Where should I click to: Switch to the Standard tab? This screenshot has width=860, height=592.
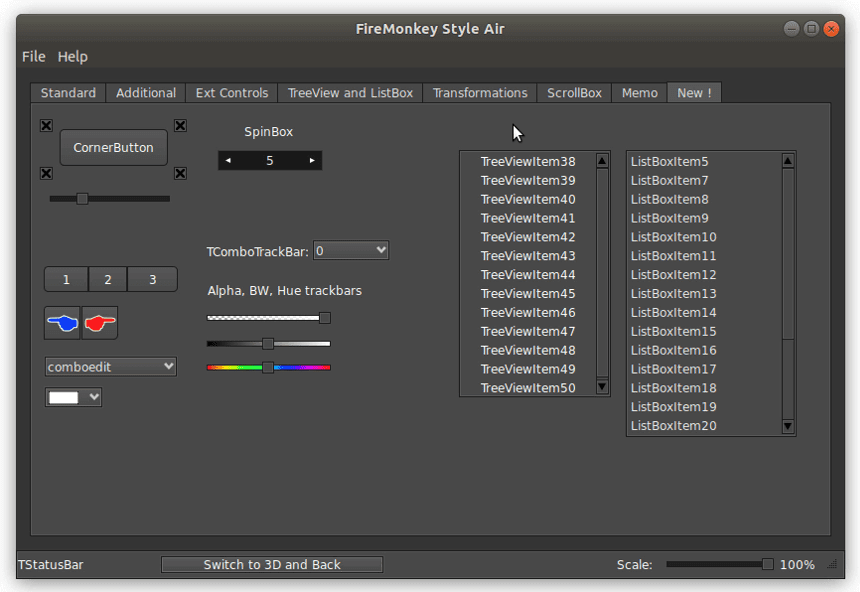(68, 93)
